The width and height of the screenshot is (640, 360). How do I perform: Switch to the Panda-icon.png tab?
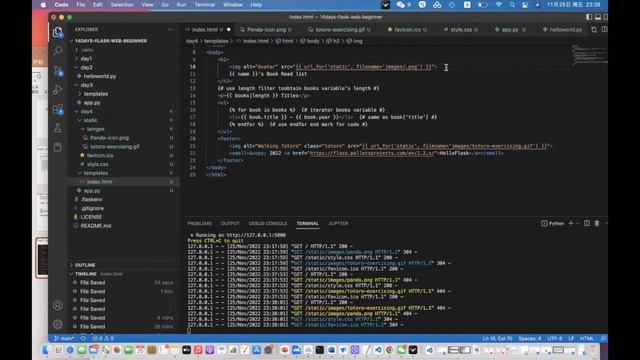point(266,29)
